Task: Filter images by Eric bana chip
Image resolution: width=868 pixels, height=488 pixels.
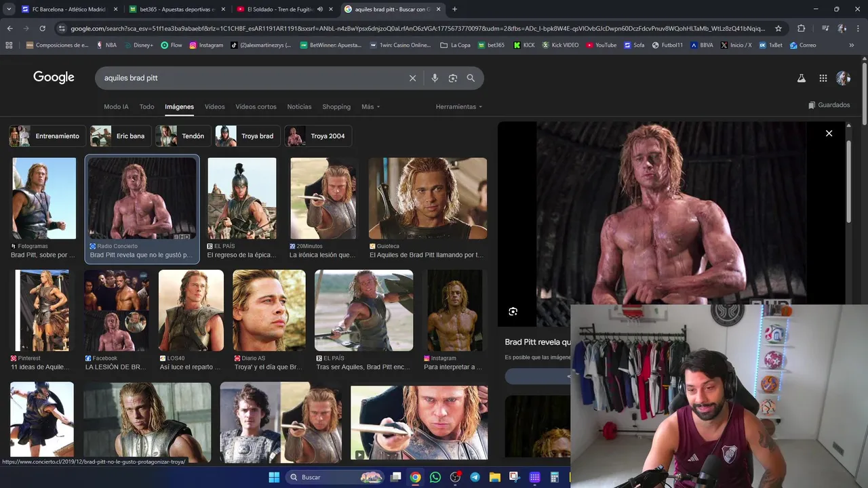Action: (x=121, y=136)
